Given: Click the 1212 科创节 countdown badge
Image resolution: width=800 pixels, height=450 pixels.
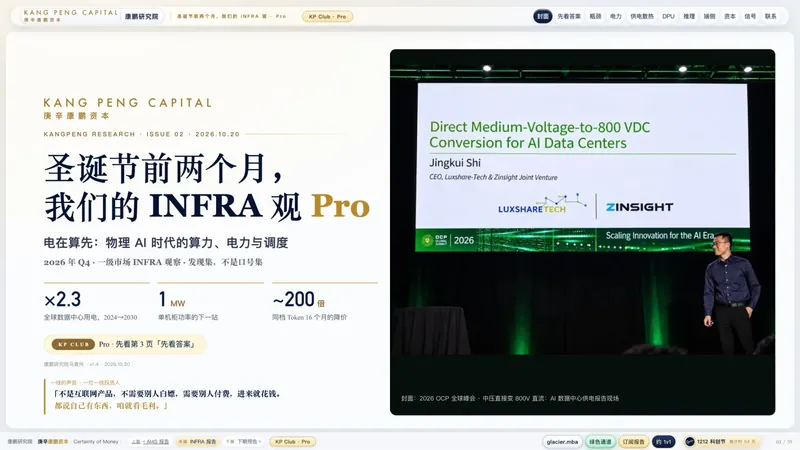Looking at the screenshot, I should (721, 442).
